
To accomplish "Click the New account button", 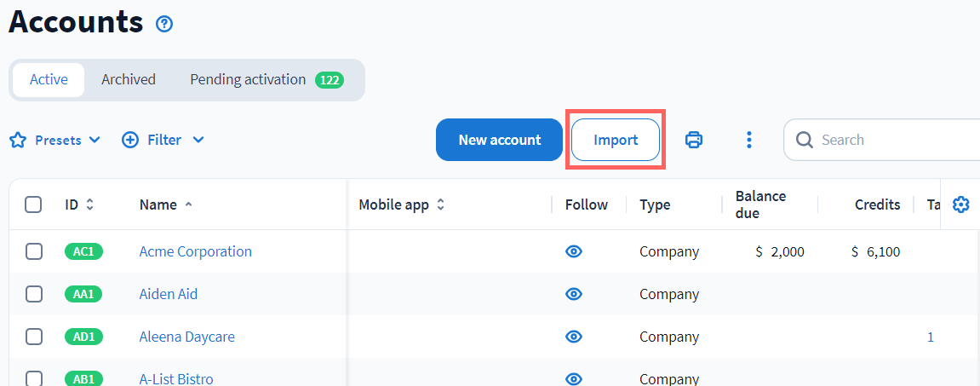I will pos(499,140).
